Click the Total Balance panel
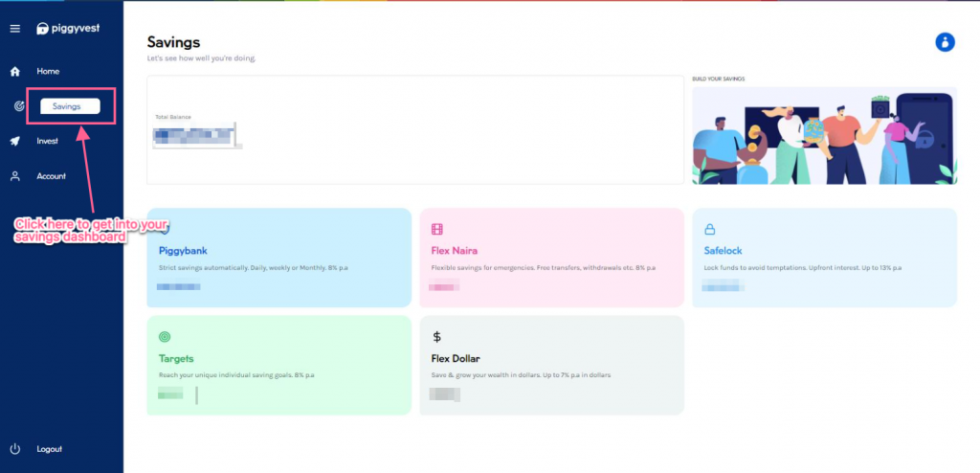Viewport: 980px width, 473px height. tap(415, 130)
